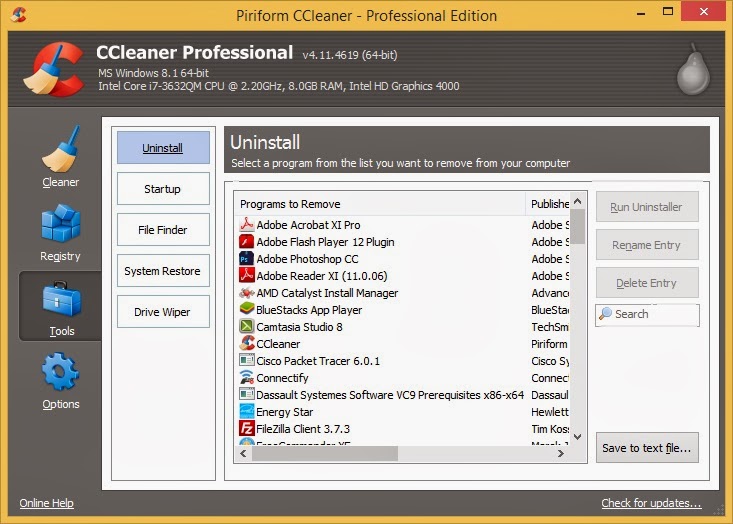Click the CCleaner logo in header
This screenshot has height=524, width=733.
(54, 69)
